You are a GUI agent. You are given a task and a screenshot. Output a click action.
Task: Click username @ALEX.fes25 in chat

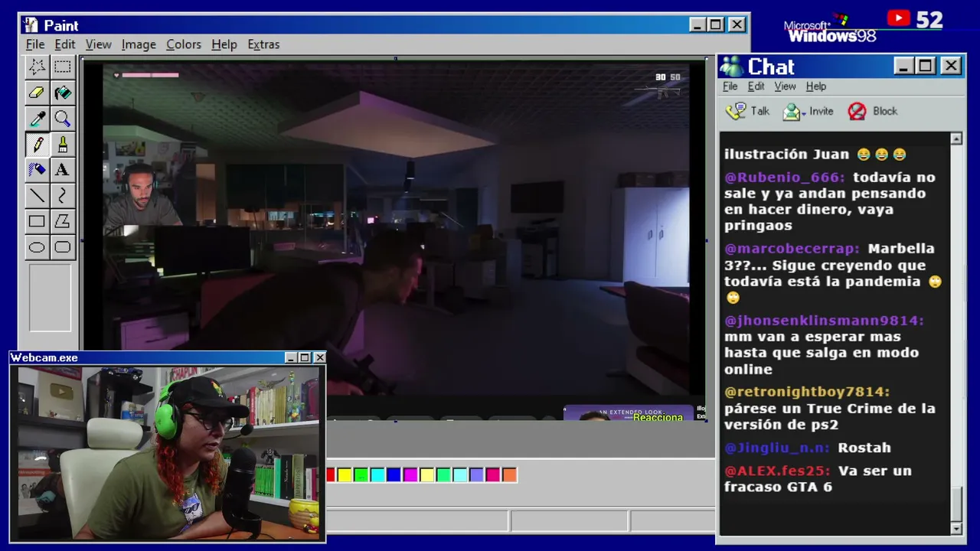777,471
